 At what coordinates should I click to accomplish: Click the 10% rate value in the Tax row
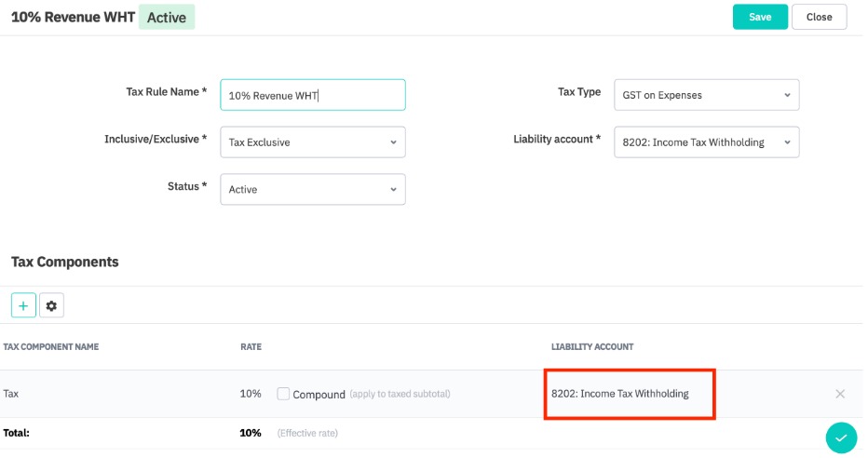pyautogui.click(x=251, y=394)
